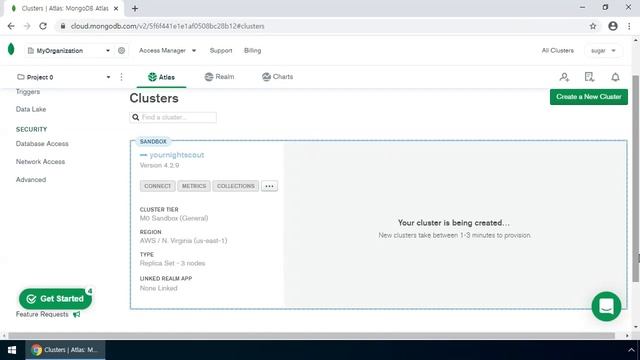Screen dimensions: 640x360
Task: Click the horizontal page scrollbar
Action: [311, 336]
